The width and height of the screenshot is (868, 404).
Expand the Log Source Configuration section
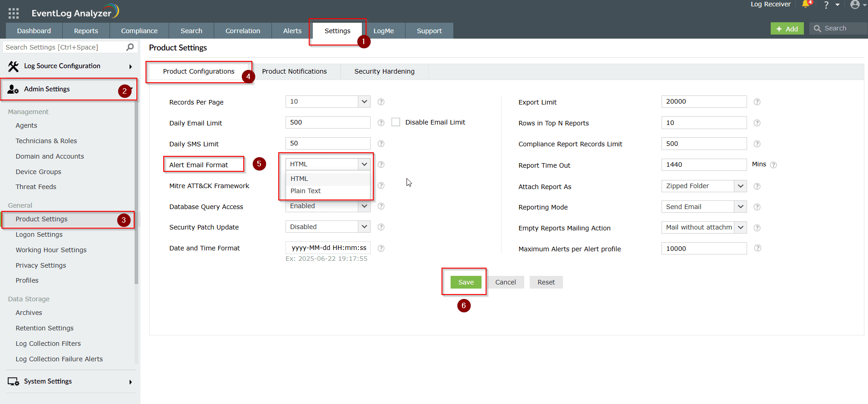point(68,66)
